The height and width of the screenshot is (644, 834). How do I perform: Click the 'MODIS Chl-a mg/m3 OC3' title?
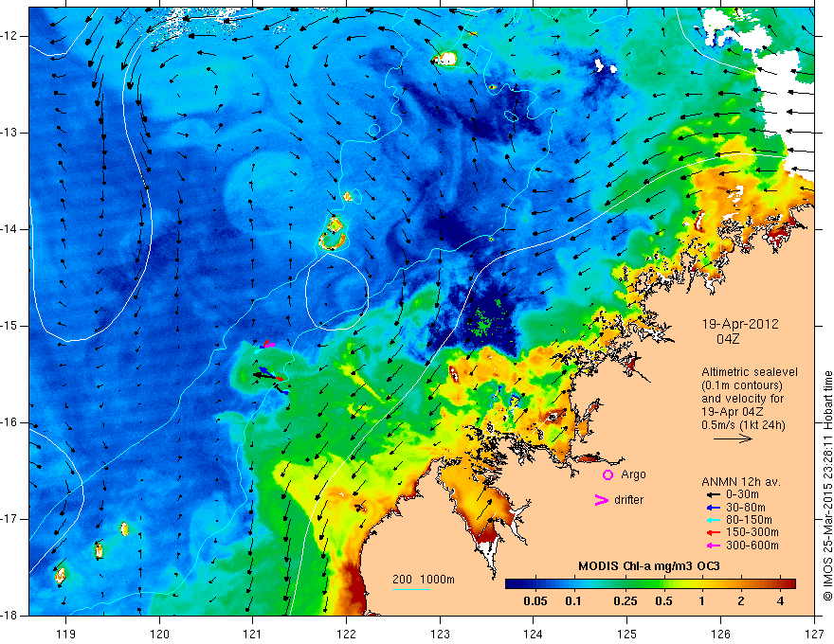649,566
